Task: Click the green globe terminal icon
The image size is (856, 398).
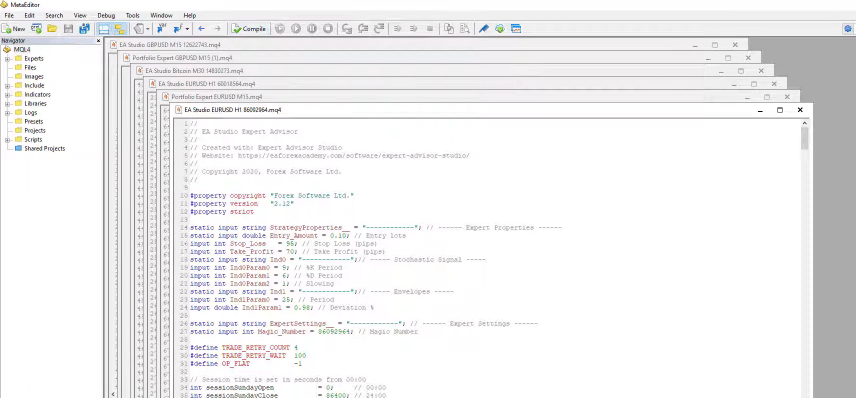Action: 500,29
